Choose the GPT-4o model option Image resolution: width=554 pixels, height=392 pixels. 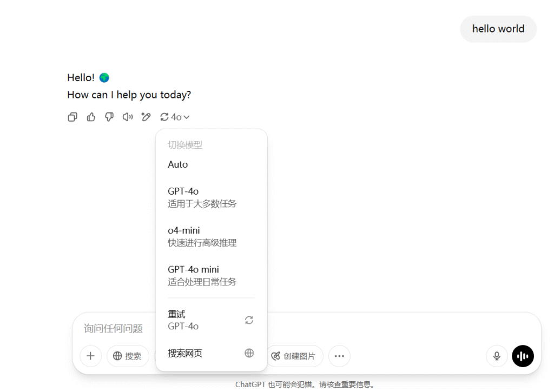[212, 197]
